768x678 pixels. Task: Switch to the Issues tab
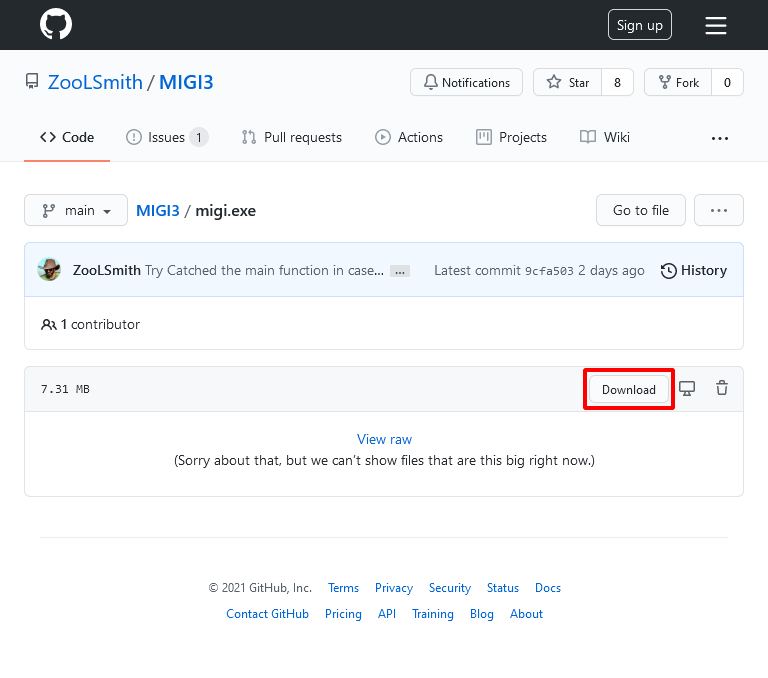click(167, 137)
